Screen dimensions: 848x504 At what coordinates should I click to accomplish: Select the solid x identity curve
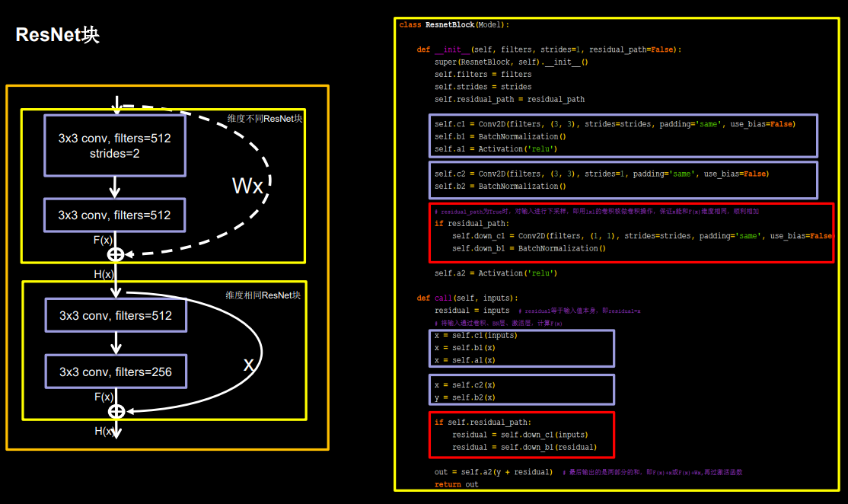tap(248, 365)
